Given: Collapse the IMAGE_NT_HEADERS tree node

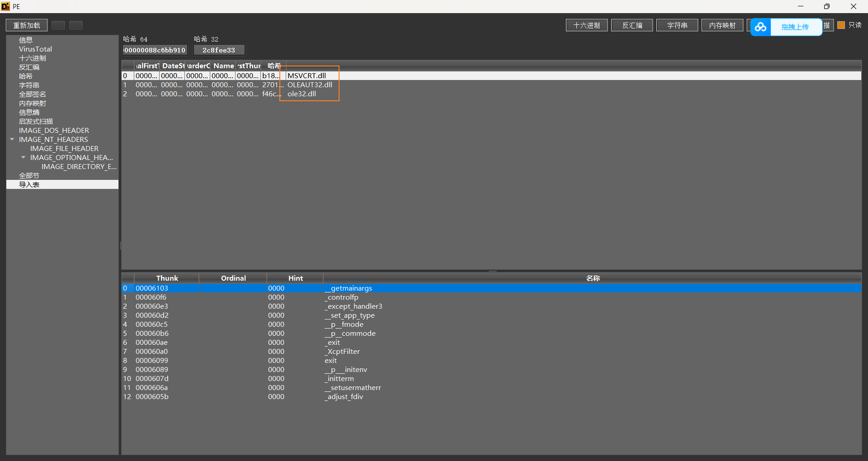Looking at the screenshot, I should [x=12, y=139].
